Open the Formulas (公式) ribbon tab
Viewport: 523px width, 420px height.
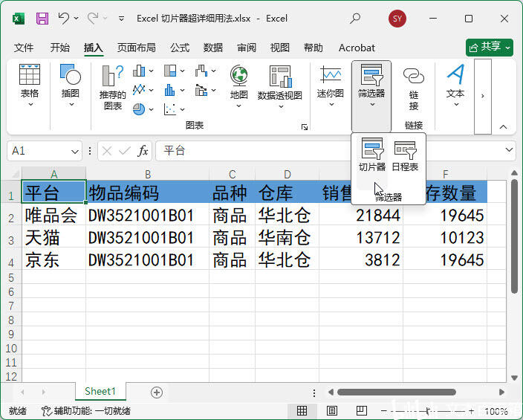180,48
